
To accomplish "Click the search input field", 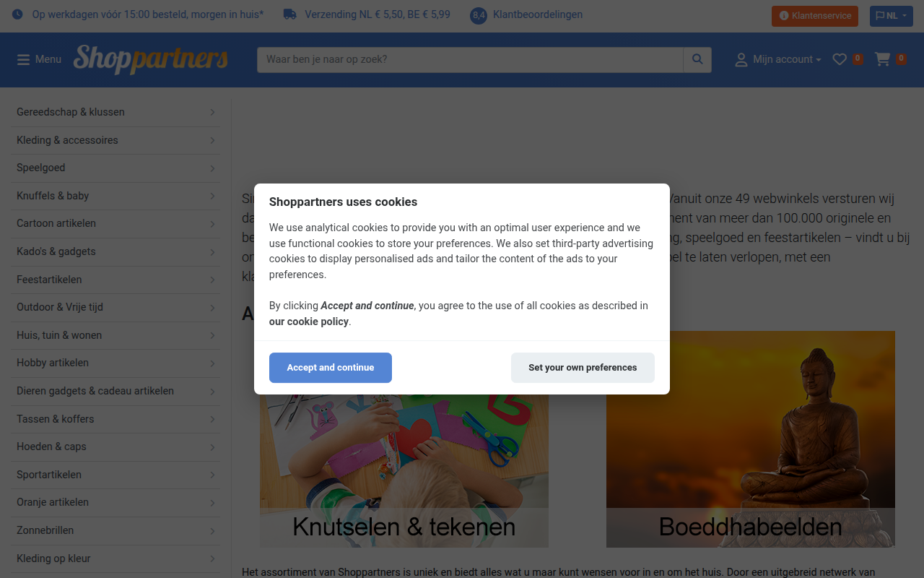I will pyautogui.click(x=470, y=59).
